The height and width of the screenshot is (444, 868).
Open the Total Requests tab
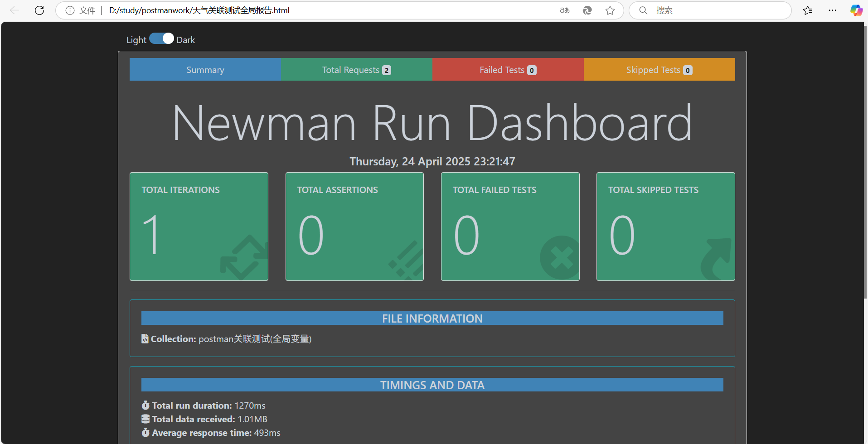pyautogui.click(x=357, y=69)
